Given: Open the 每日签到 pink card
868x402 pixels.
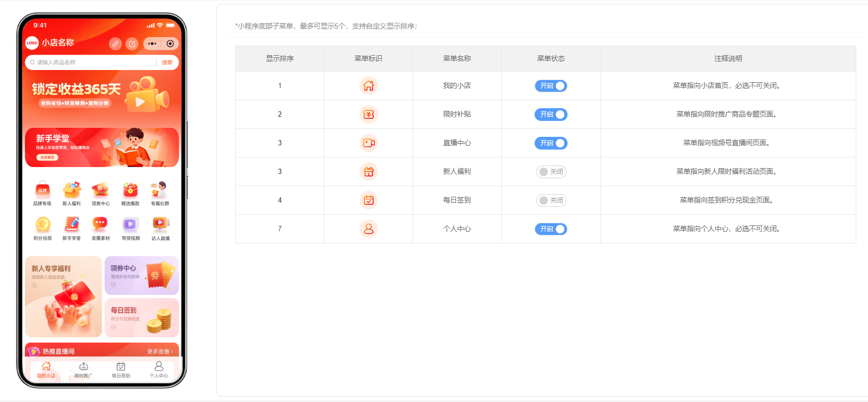Looking at the screenshot, I should (142, 318).
